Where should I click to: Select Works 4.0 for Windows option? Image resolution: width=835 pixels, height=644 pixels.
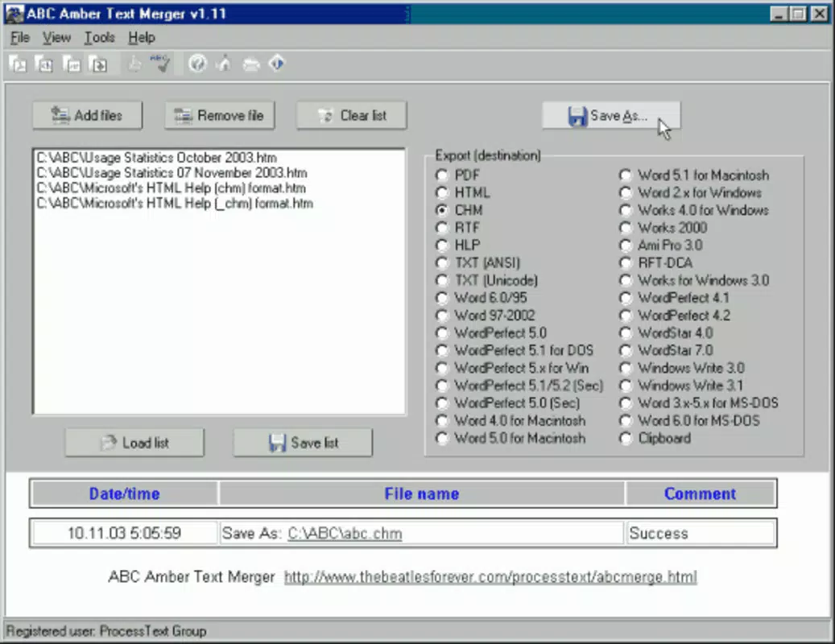tap(694, 210)
